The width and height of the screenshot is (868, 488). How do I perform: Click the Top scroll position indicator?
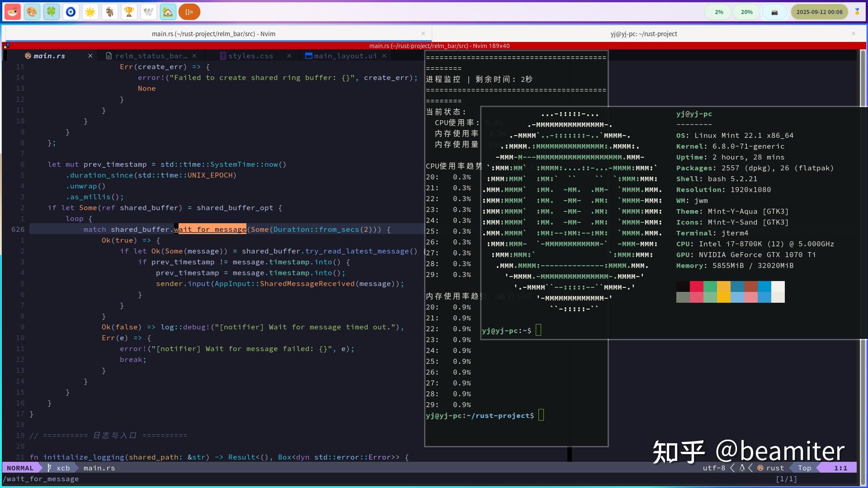[804, 468]
